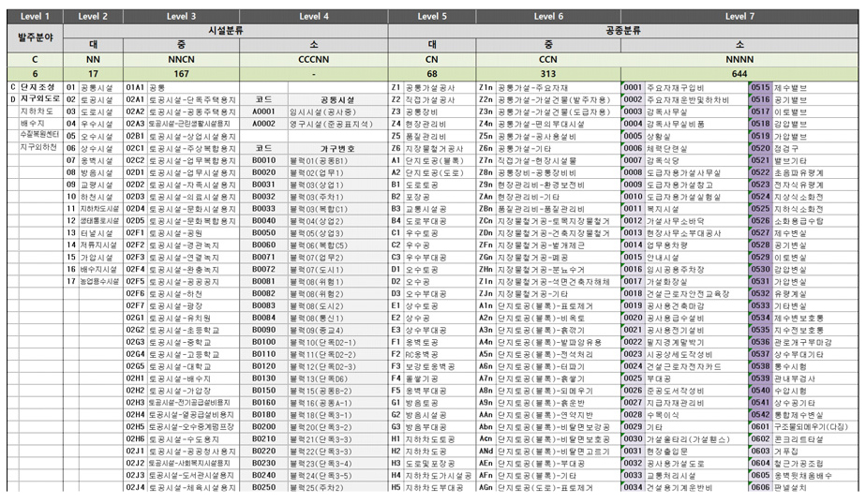The height and width of the screenshot is (504, 866).
Task: Click the '복지시설' cell with code 0011
Action: (696, 209)
